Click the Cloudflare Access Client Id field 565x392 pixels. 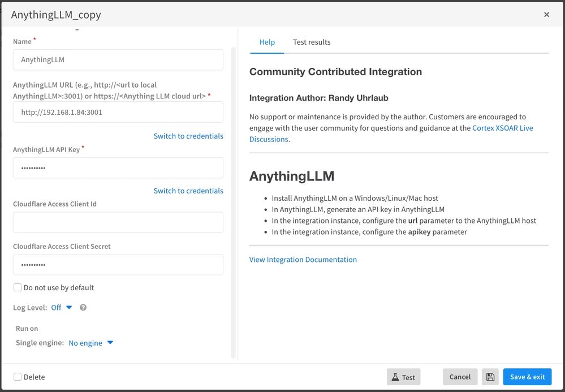118,222
